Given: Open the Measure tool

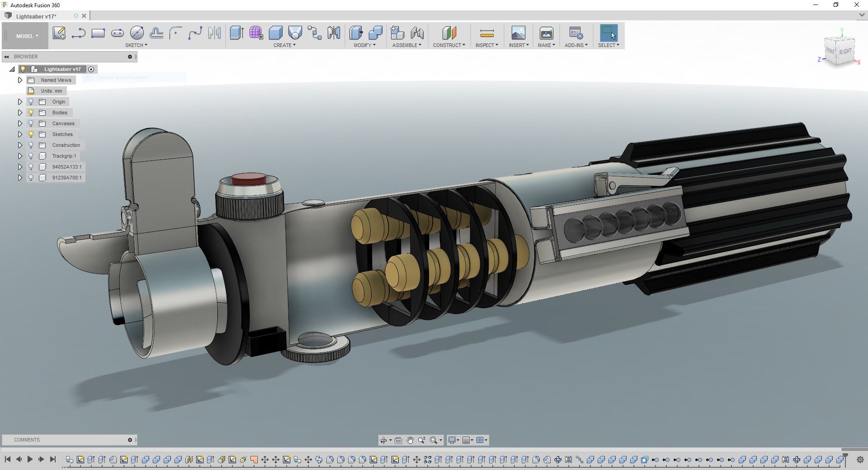Looking at the screenshot, I should [487, 33].
